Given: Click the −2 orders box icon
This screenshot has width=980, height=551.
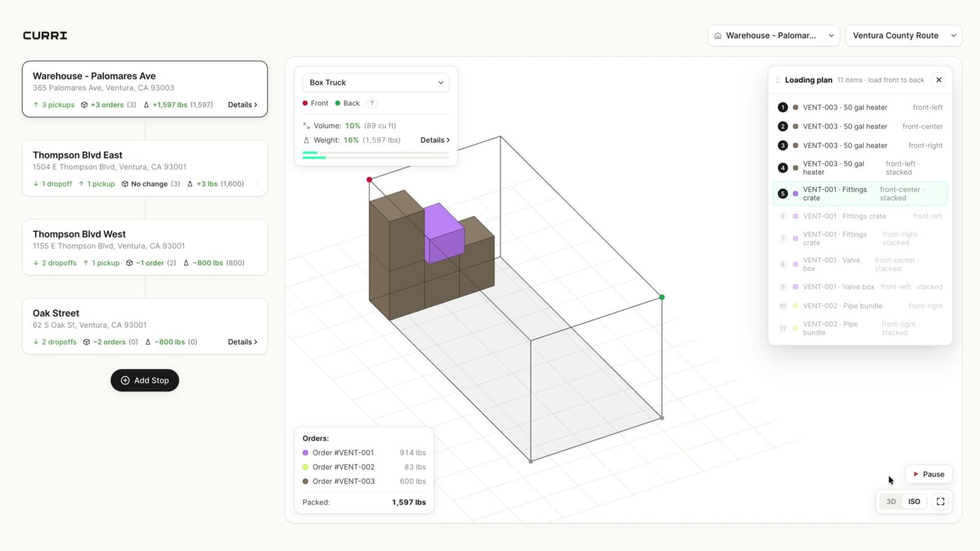Looking at the screenshot, I should [x=86, y=342].
